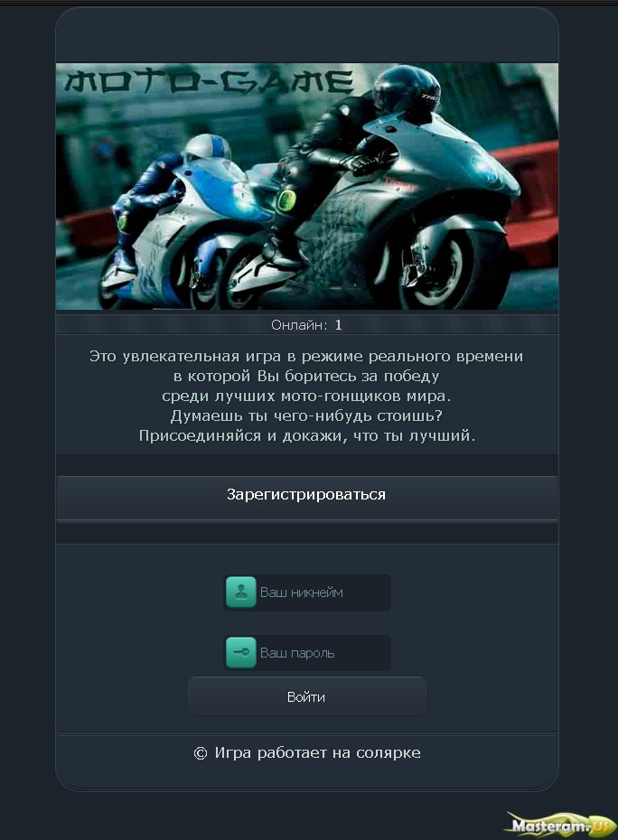Image resolution: width=618 pixels, height=840 pixels.
Task: Focus the "Ваш никнейм" input field
Action: point(307,593)
